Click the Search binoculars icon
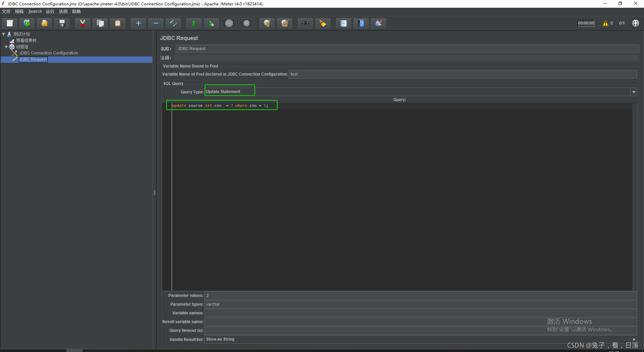 [305, 23]
